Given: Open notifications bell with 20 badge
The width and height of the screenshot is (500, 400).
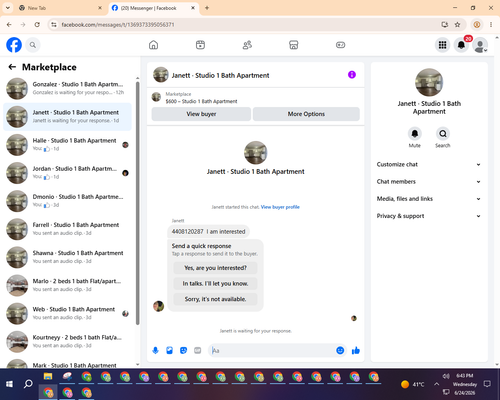Looking at the screenshot, I should [x=462, y=44].
